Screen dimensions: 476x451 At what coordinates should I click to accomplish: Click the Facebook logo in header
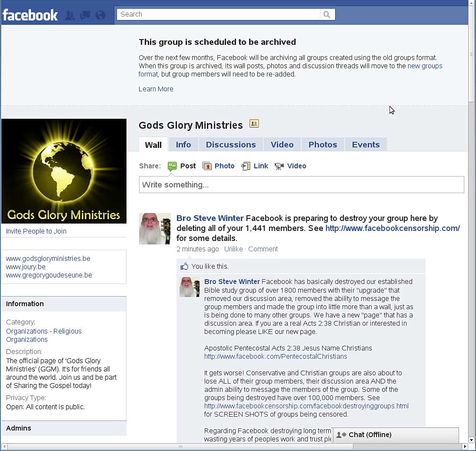(x=30, y=15)
